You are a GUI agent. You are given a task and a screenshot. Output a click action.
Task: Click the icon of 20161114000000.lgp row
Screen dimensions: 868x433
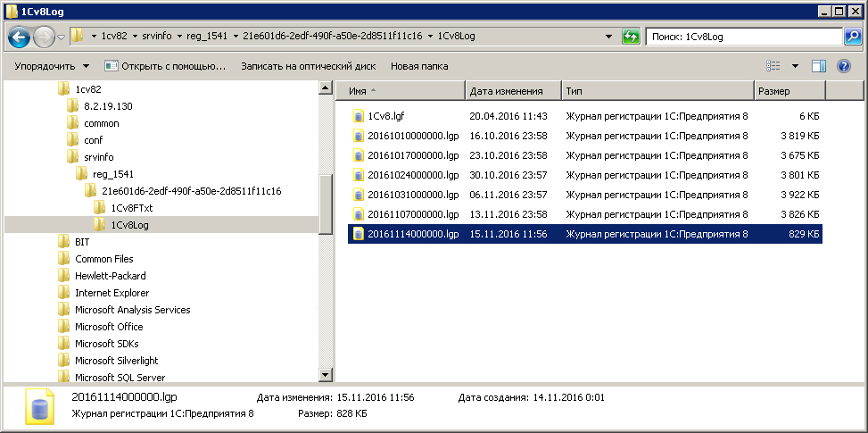pyautogui.click(x=358, y=234)
